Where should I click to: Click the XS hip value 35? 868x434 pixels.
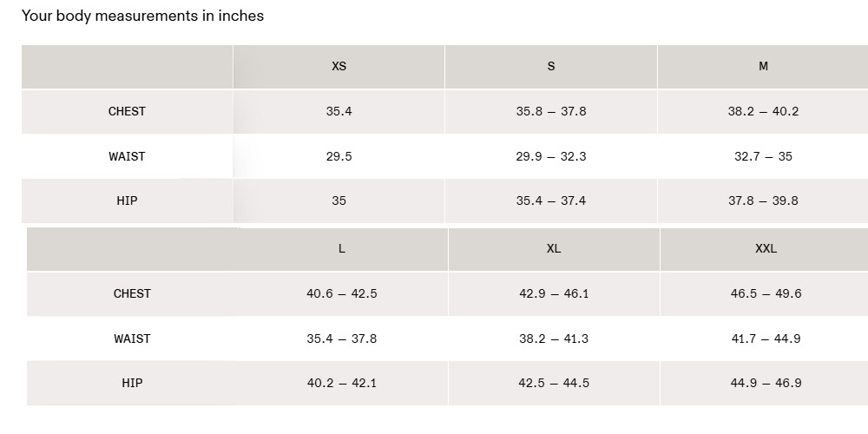339,201
